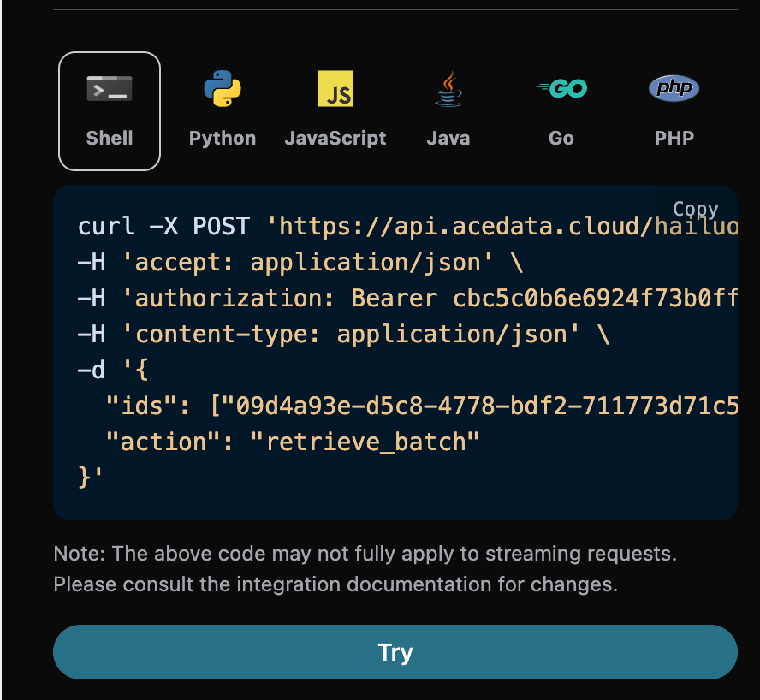This screenshot has width=760, height=700.
Task: Select the PHP tab label
Action: [674, 138]
